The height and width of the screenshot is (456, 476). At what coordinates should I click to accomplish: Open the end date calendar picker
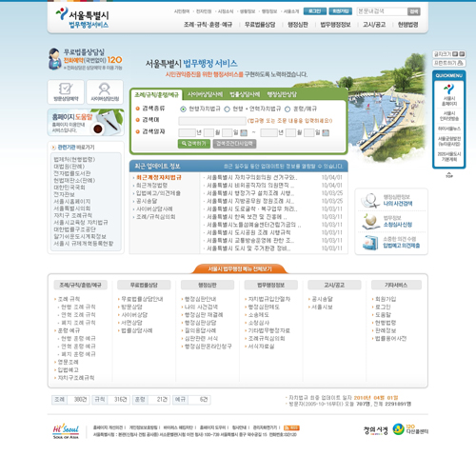pyautogui.click(x=326, y=132)
